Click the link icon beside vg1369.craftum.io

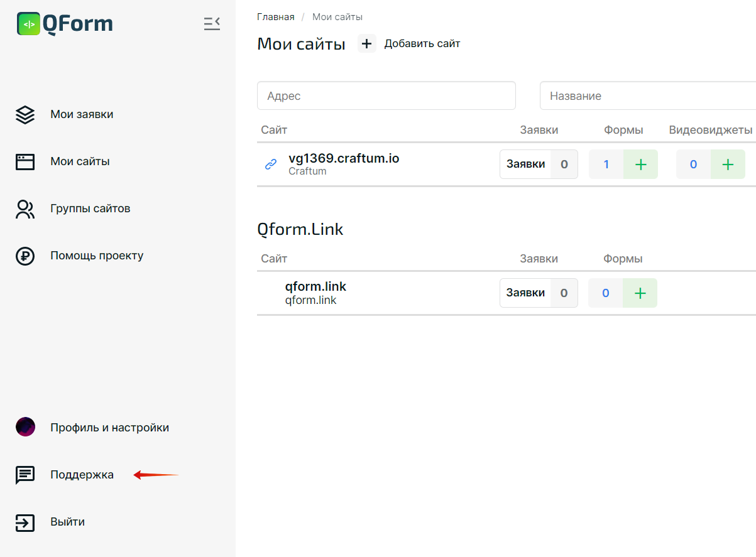[x=271, y=164]
